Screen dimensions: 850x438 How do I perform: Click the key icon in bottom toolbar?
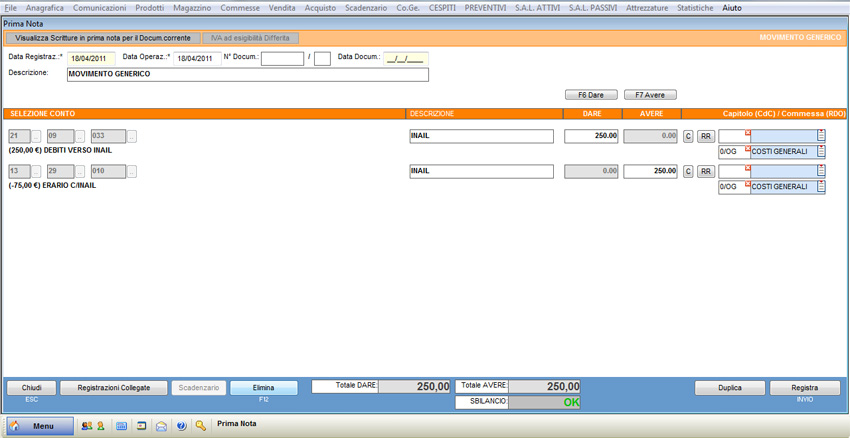[201, 425]
